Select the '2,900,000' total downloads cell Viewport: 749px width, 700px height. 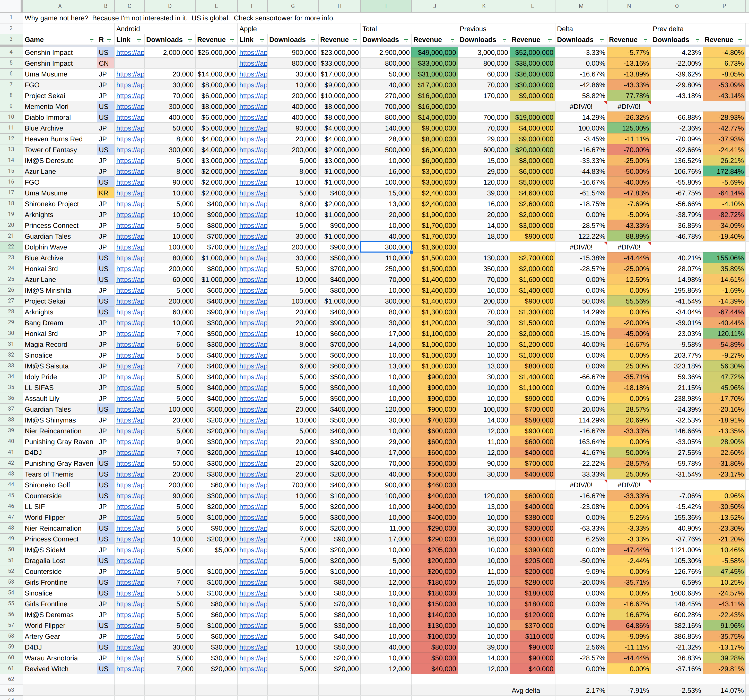386,53
